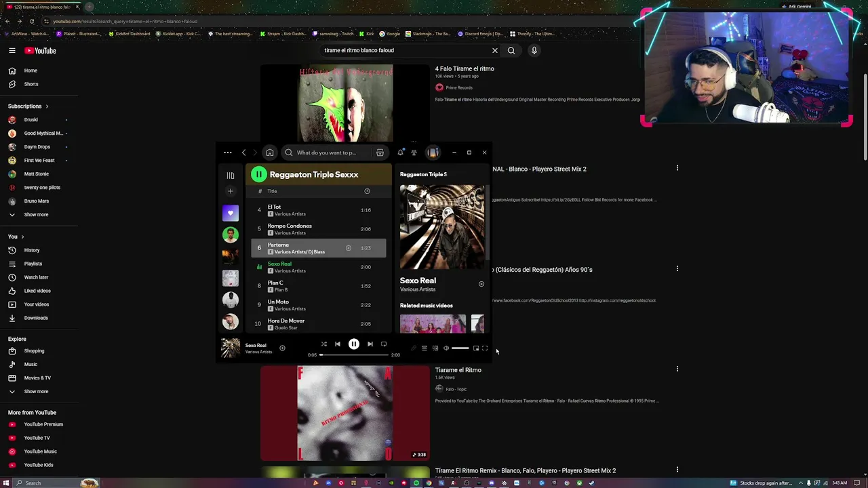Image resolution: width=868 pixels, height=488 pixels.
Task: Open YouTube hamburger guide menu
Action: (12, 51)
